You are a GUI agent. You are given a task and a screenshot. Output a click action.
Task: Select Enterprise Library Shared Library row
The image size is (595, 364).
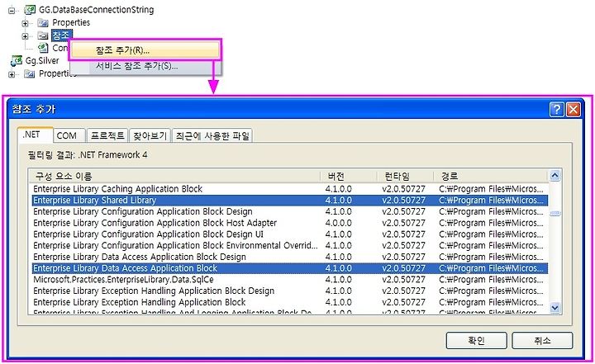289,201
